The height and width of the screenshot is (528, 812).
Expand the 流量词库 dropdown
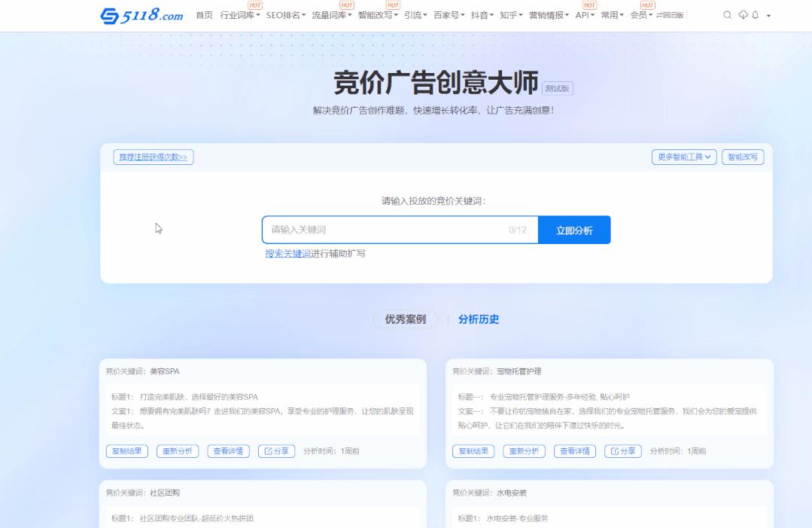coord(333,14)
